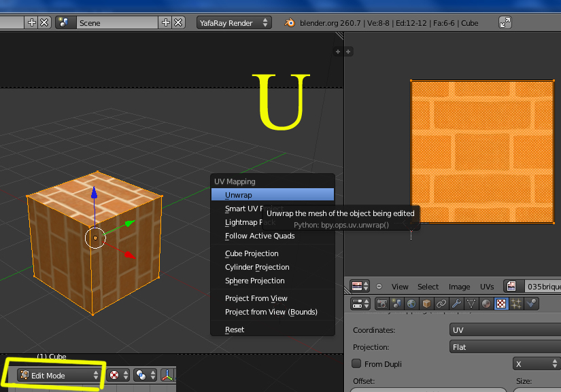This screenshot has width=561, height=392.
Task: Open the Physics properties tab
Action: (x=531, y=304)
